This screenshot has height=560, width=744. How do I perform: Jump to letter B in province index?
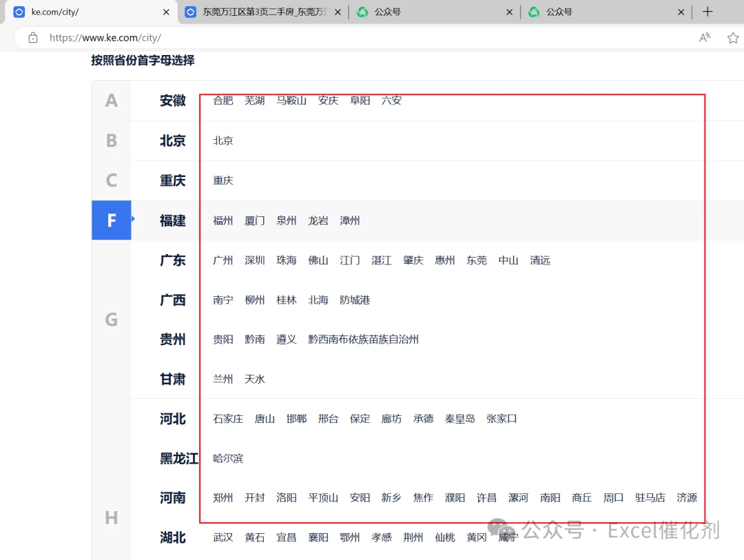112,141
